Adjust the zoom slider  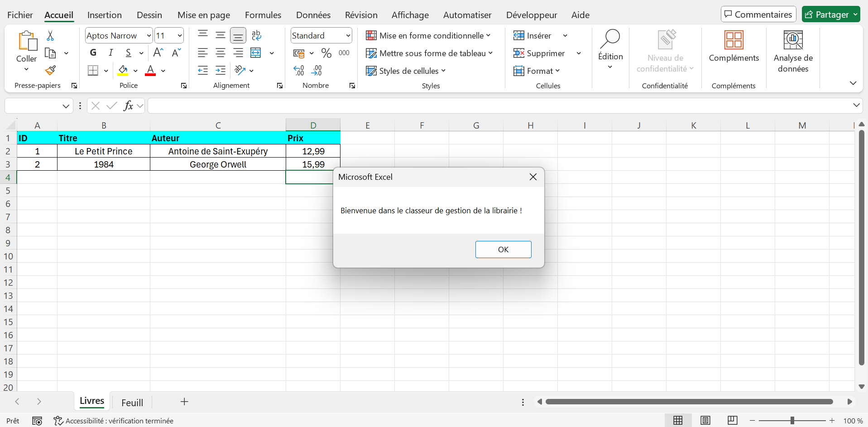(x=792, y=421)
